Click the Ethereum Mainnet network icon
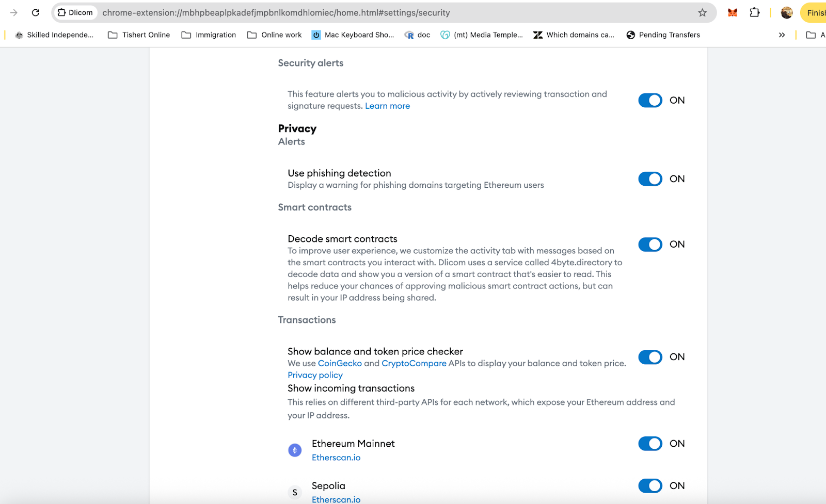The width and height of the screenshot is (826, 504). (x=295, y=450)
